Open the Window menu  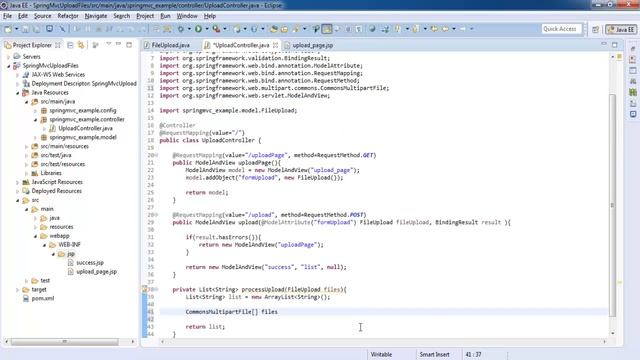pos(187,16)
